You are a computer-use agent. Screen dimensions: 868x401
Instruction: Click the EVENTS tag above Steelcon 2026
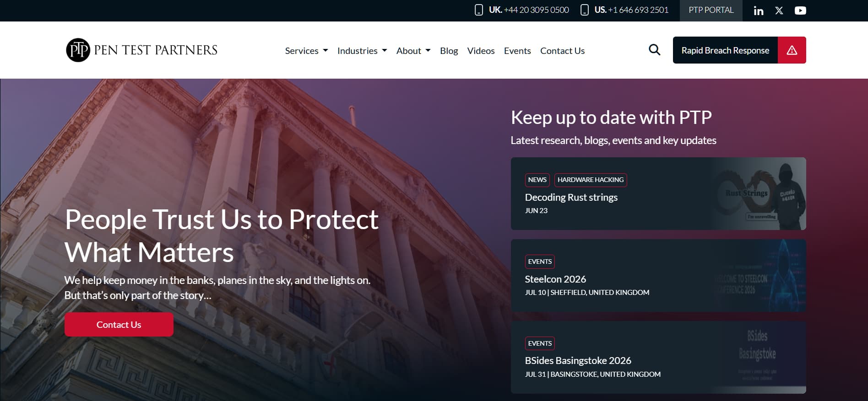tap(540, 262)
